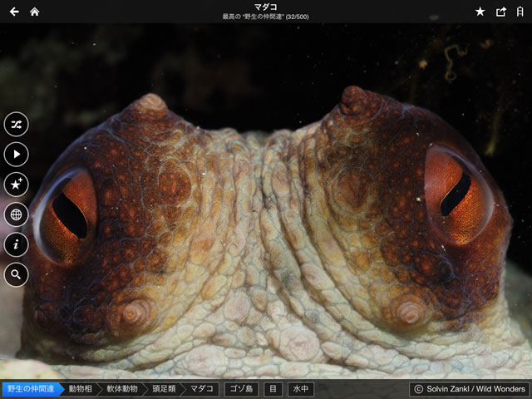Screen dimensions: 532x399
Task: Select the マダコ breadcrumb
Action: coord(202,389)
